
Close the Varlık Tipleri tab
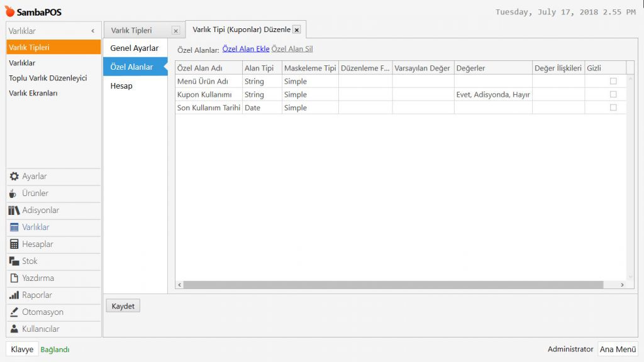coord(175,31)
